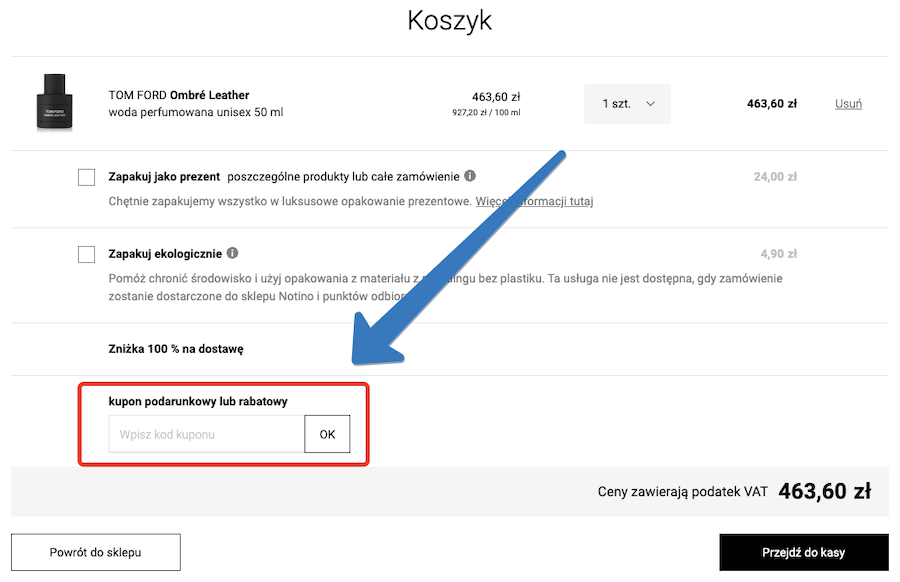Screen dimensions: 900x582
Task: Click the Koszyk page title
Action: click(x=449, y=19)
